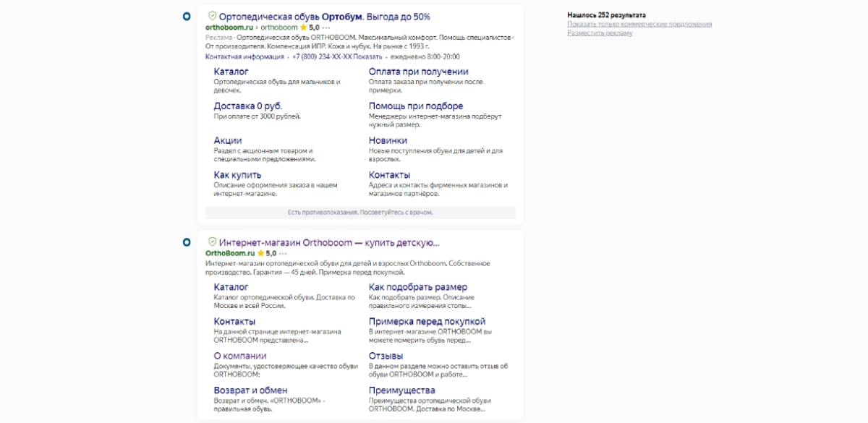Open 'Помощь при подборе' sitelink
The image size is (868, 423).
[416, 106]
